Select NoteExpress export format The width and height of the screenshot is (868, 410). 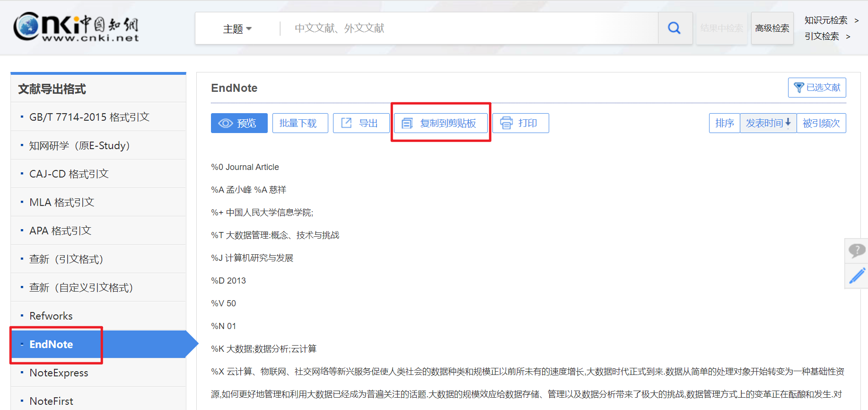[x=98, y=373]
